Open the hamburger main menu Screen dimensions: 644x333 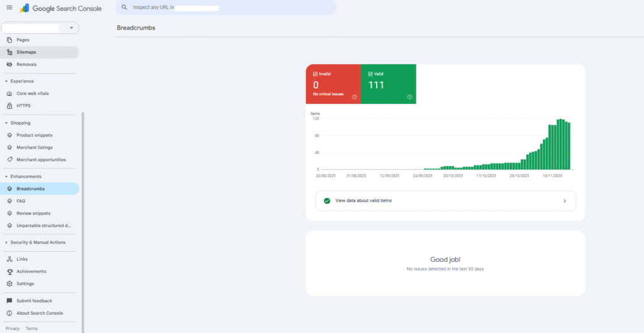[x=9, y=8]
